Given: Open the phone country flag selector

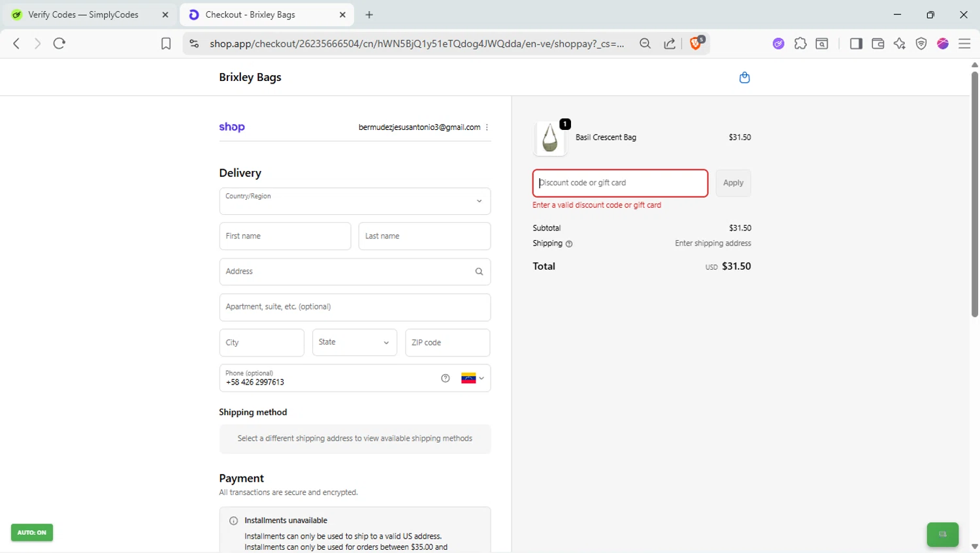Looking at the screenshot, I should (473, 378).
